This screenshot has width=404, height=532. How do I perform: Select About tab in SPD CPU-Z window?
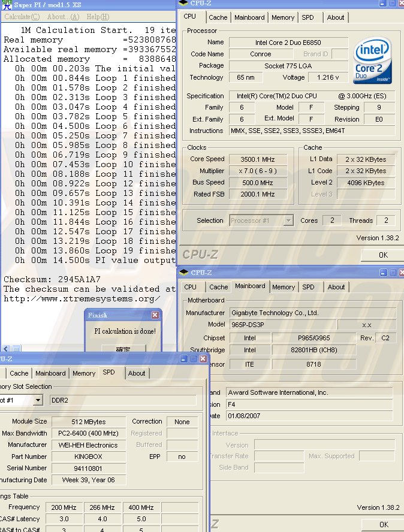(x=137, y=373)
